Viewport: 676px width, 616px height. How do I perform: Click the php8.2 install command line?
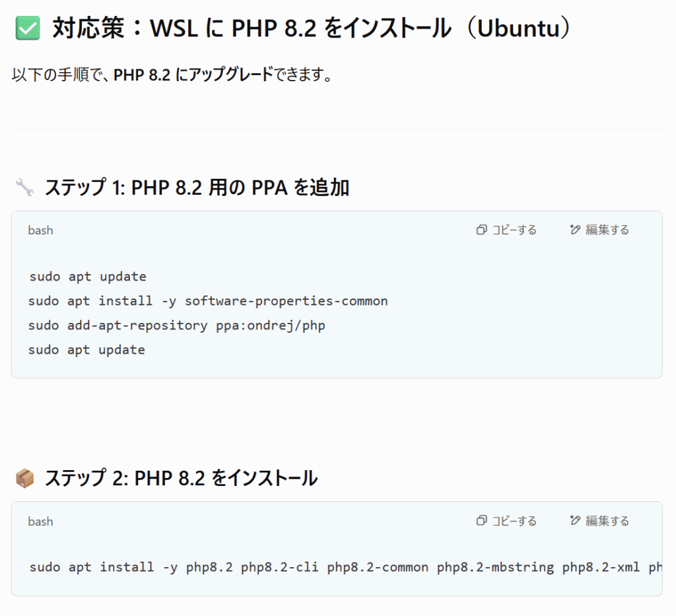(x=345, y=567)
